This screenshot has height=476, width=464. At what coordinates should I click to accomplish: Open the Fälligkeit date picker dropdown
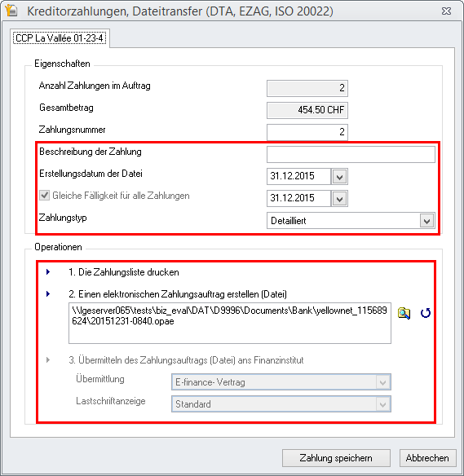339,199
